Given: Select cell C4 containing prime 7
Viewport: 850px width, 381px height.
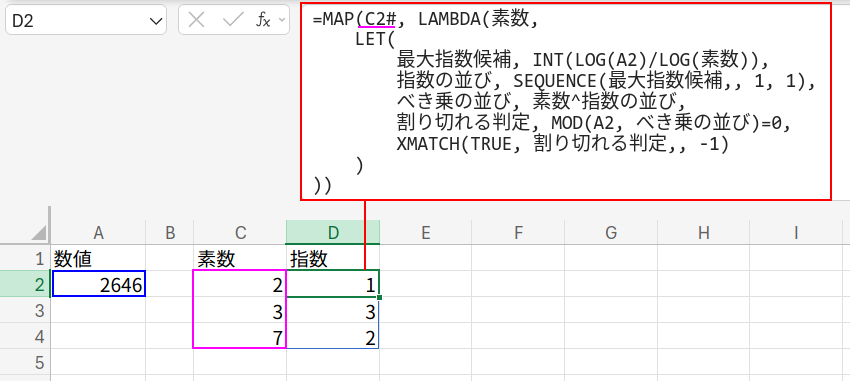Looking at the screenshot, I should tap(240, 336).
